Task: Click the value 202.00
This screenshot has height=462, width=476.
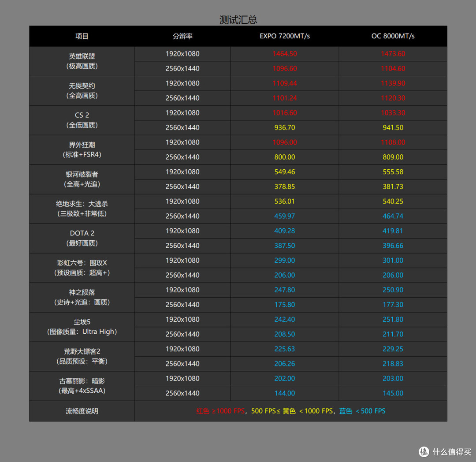Action: coord(284,379)
